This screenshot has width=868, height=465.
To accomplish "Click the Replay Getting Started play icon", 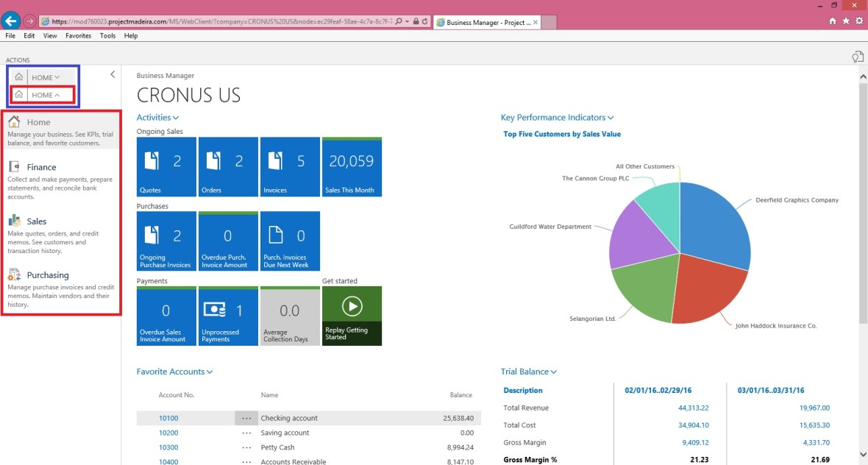I will (352, 305).
